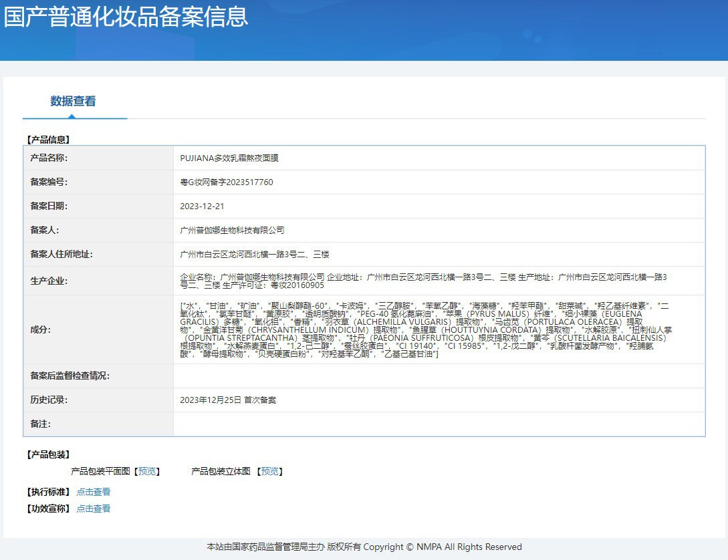
Task: Click 预览 link for 产品包装立体图
Action: click(270, 471)
